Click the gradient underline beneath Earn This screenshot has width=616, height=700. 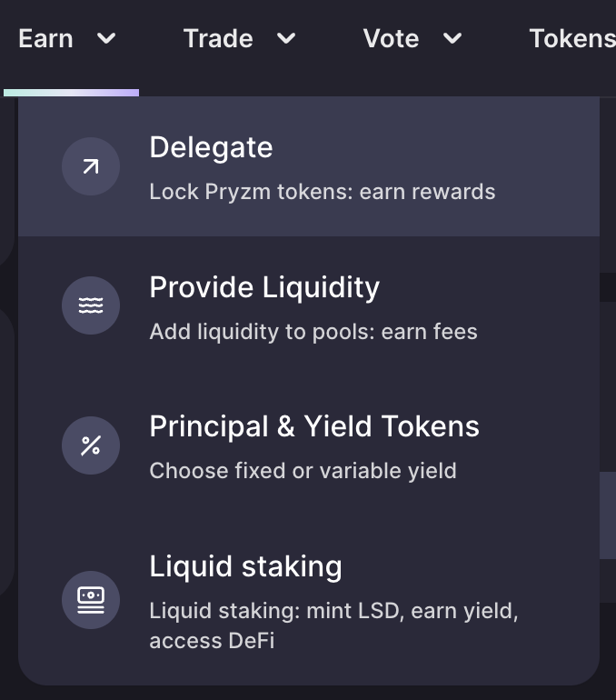(72, 92)
